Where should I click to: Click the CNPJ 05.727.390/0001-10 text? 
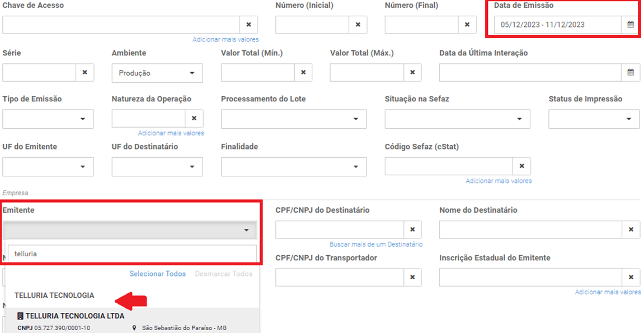point(54,327)
